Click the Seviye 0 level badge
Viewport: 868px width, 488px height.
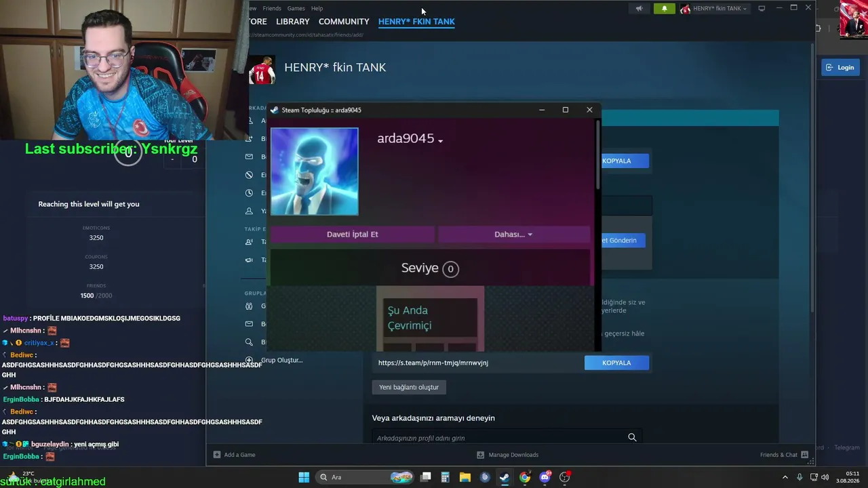(x=450, y=269)
